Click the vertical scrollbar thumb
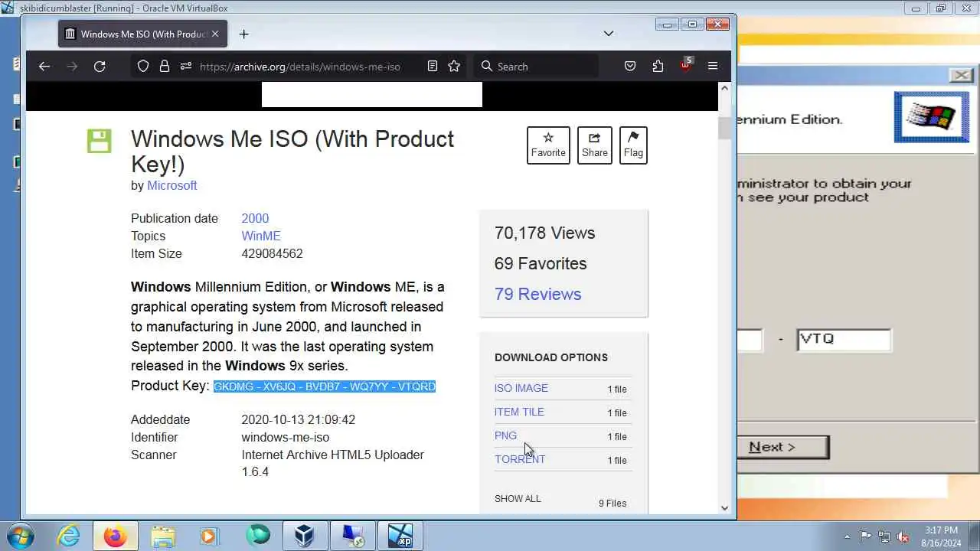The width and height of the screenshot is (980, 551). (x=724, y=128)
